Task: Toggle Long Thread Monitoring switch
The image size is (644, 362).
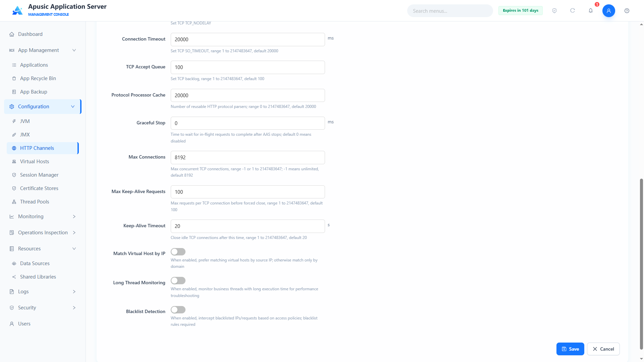Action: pos(178,281)
